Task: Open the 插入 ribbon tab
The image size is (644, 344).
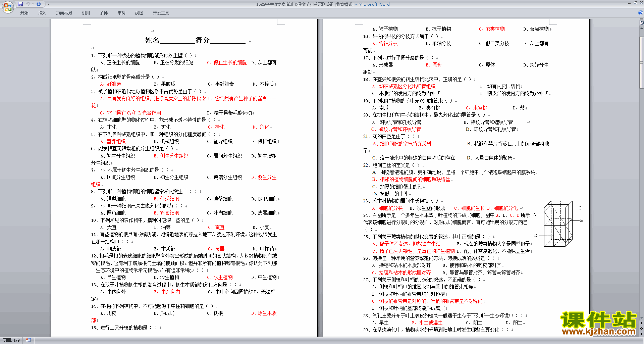Action: coord(42,13)
